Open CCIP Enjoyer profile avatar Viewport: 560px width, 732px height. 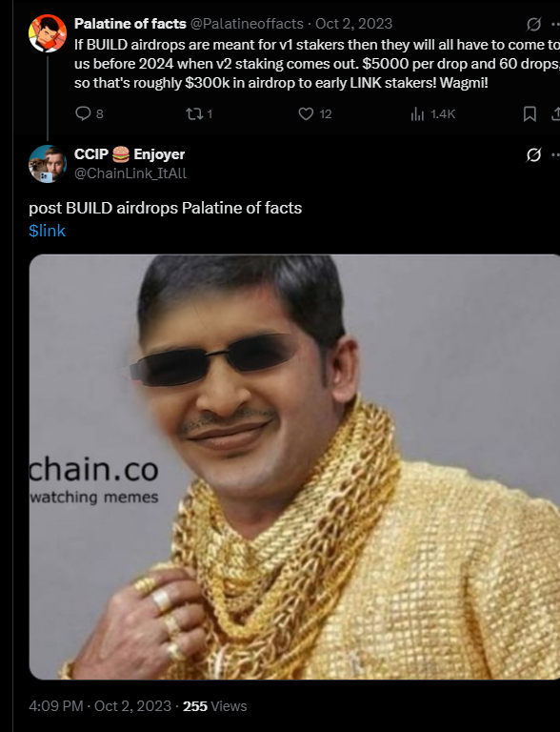coord(47,164)
